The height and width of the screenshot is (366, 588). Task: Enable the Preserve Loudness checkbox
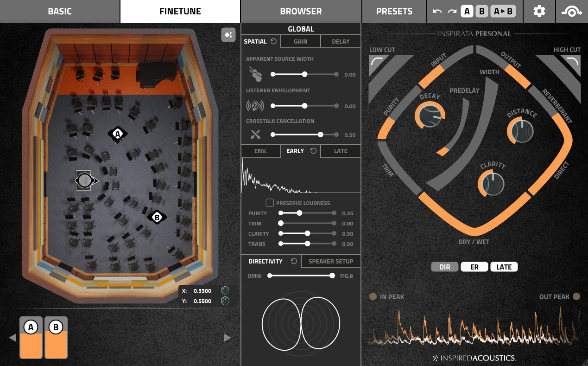pos(270,203)
